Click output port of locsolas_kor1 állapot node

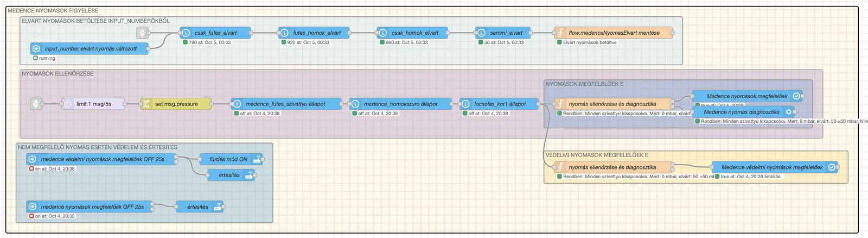539,104
